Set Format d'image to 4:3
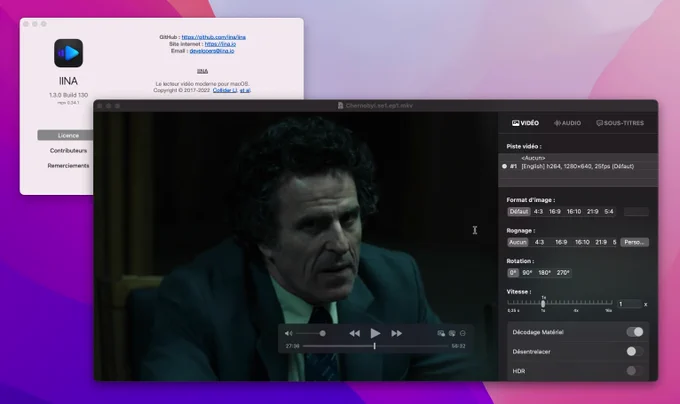 [538, 212]
